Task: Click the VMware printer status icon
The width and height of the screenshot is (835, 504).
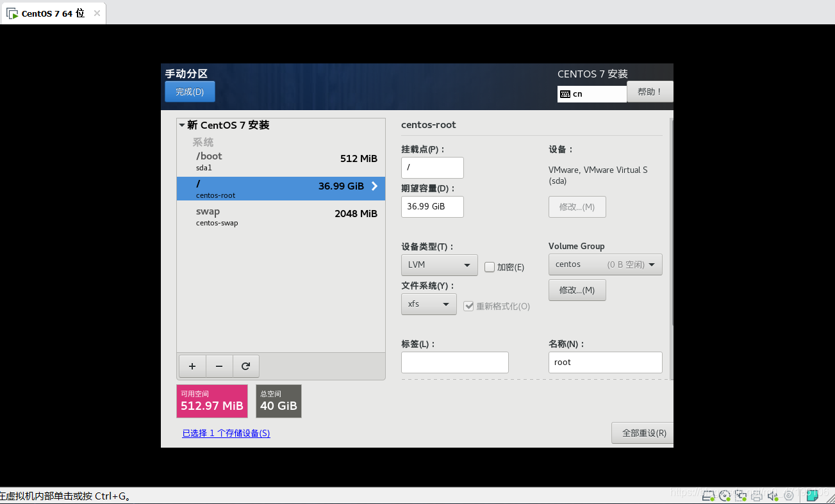Action: 757,495
